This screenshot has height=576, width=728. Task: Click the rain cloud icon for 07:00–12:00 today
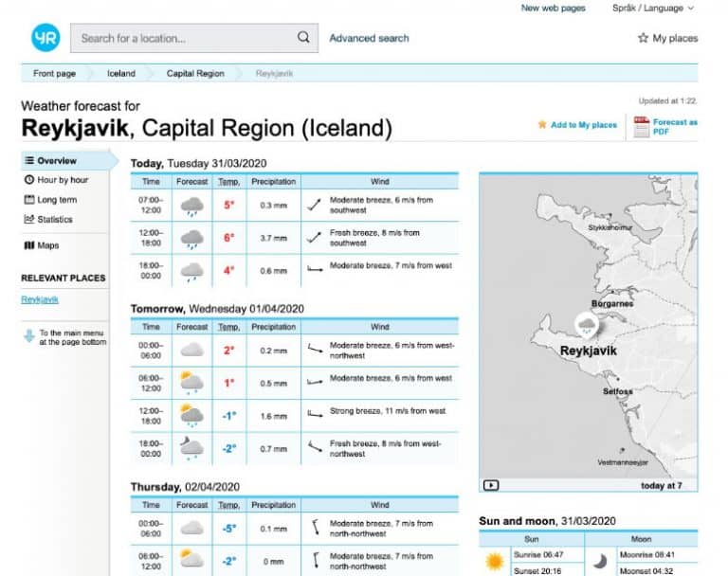191,206
